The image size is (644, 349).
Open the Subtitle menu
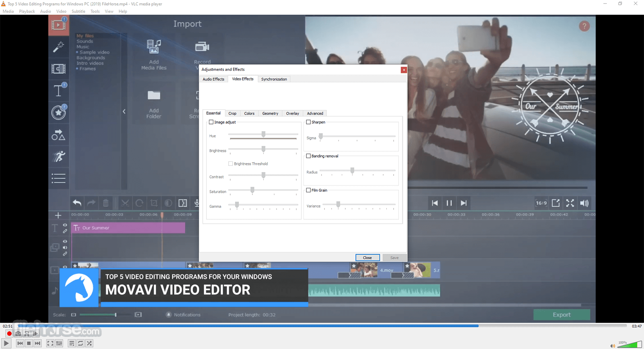pos(78,11)
